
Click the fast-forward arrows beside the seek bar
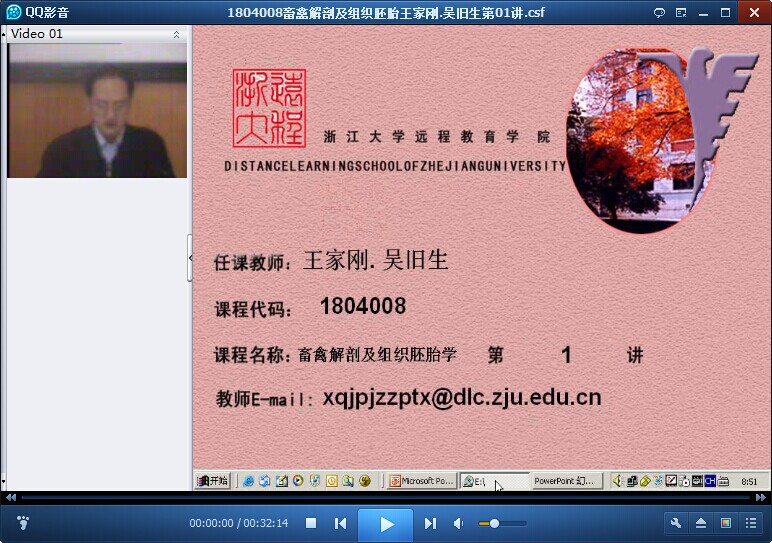(761, 498)
